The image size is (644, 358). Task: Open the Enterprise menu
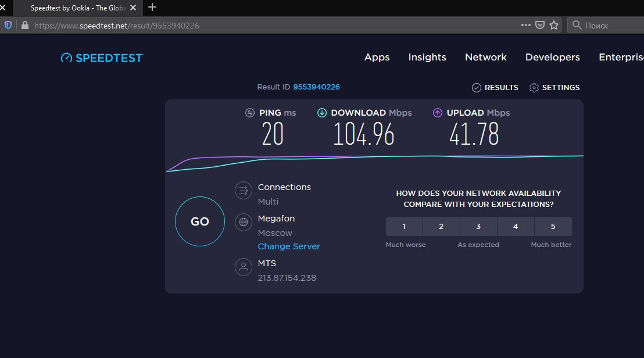(x=621, y=57)
